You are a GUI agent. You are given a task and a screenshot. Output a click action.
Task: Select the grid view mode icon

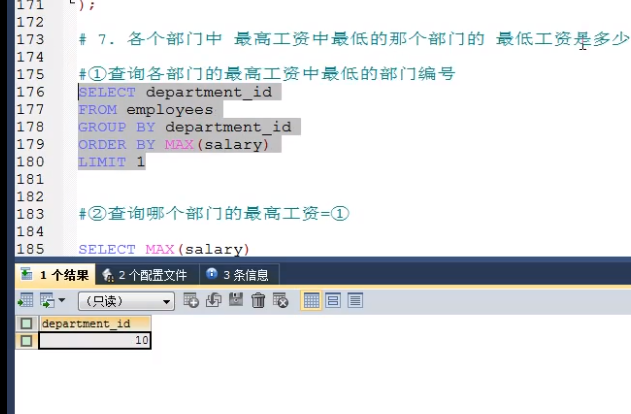coord(311,301)
